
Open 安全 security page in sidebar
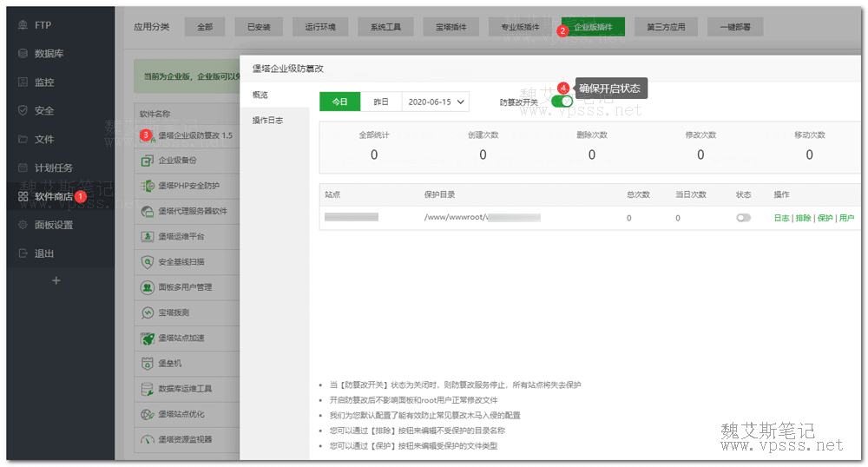[43, 110]
